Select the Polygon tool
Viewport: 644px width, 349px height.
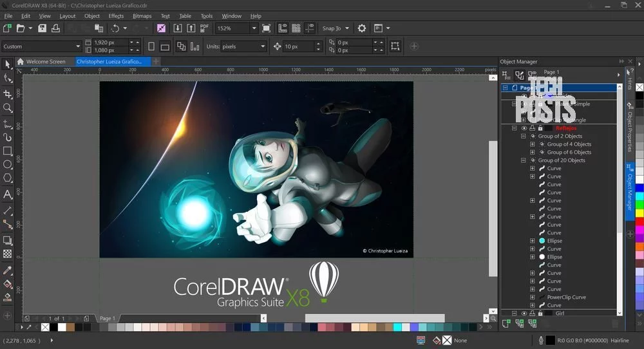coord(7,178)
